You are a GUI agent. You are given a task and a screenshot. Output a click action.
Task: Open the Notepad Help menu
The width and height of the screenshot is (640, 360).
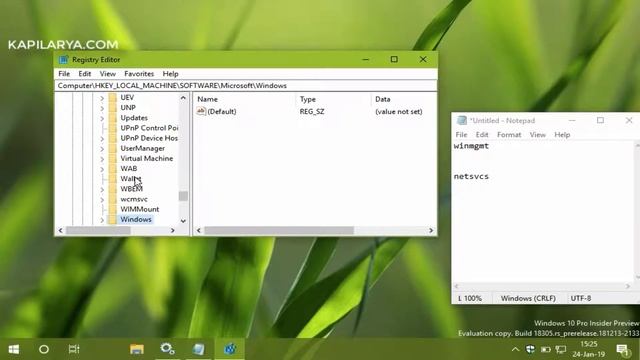(x=562, y=135)
